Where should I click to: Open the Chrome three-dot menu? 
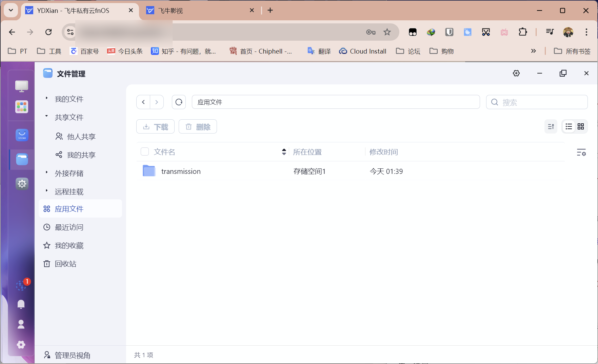tap(586, 32)
